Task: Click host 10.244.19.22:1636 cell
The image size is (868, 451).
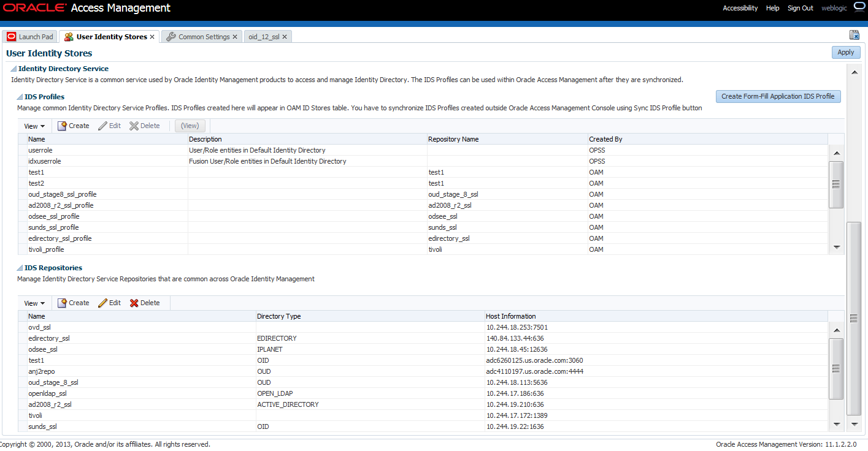Action: 656,426
